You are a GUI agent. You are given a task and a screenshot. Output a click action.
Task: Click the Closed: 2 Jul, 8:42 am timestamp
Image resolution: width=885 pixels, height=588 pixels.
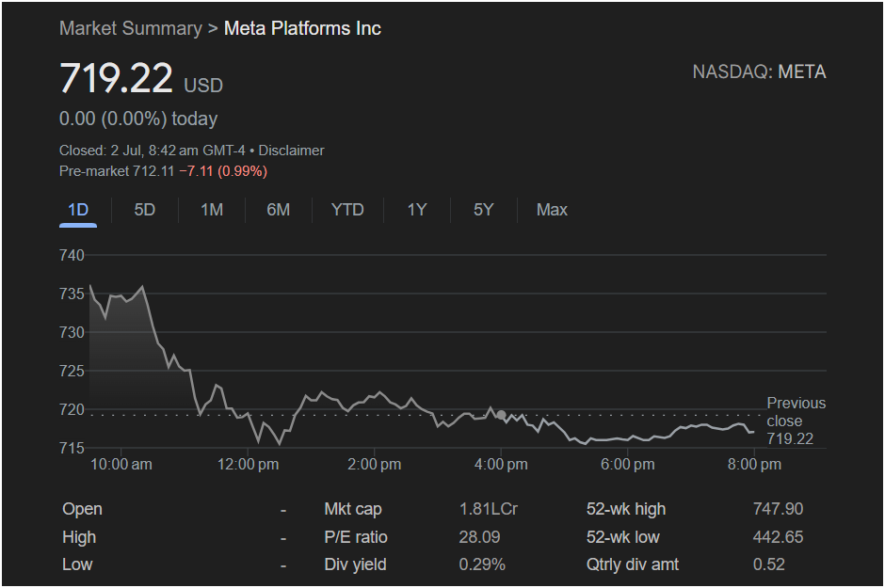pyautogui.click(x=153, y=151)
